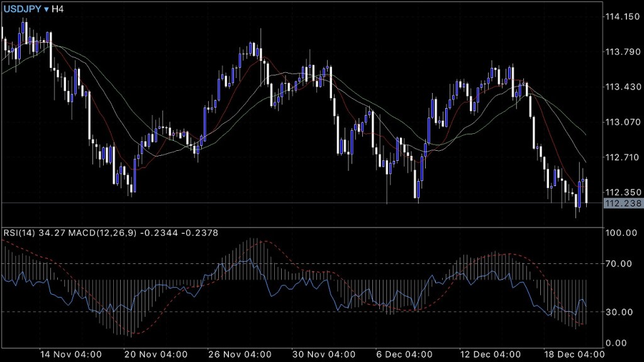The width and height of the screenshot is (644, 362).
Task: Open the USDJPY symbol selector
Action: 23,10
